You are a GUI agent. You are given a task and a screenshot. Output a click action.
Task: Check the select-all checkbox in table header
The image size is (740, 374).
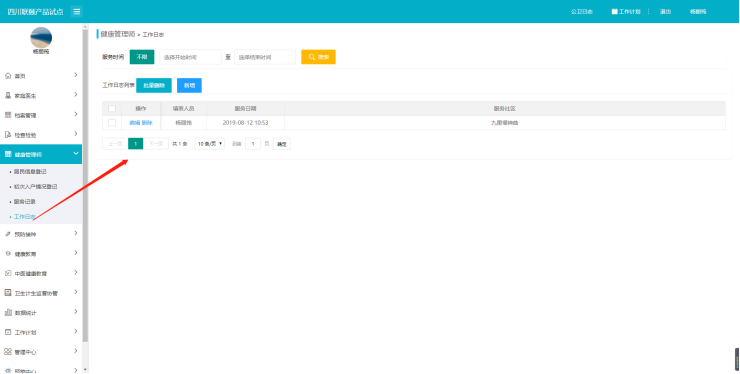tap(112, 108)
